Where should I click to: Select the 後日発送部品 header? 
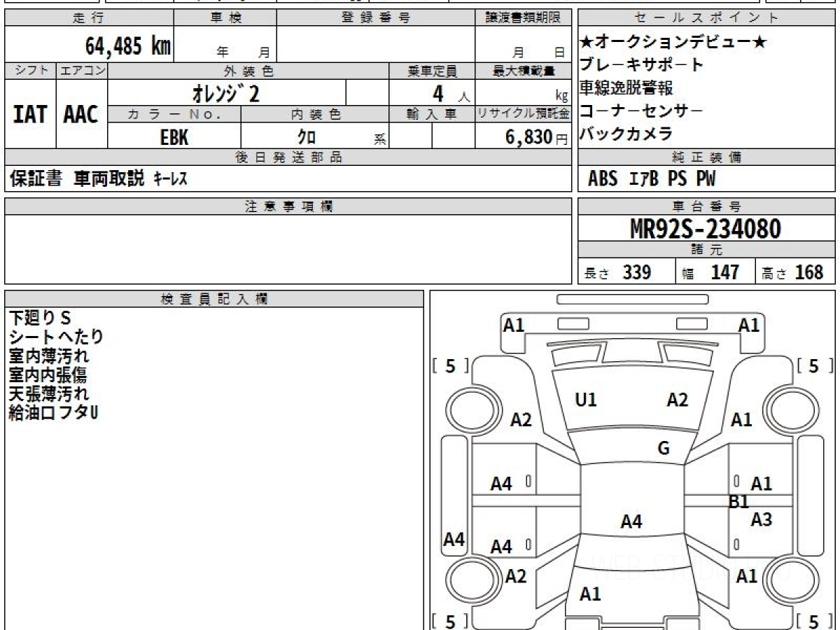click(x=288, y=157)
